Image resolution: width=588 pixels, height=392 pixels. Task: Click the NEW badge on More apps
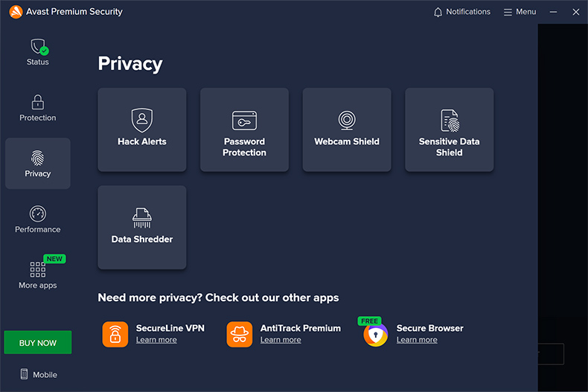pos(54,259)
